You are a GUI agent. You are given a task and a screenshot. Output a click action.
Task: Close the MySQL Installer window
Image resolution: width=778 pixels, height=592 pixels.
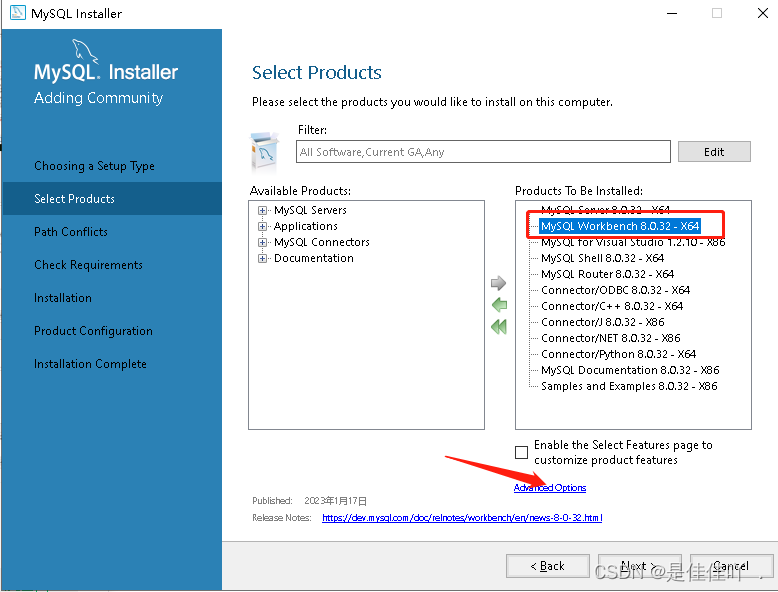click(763, 13)
